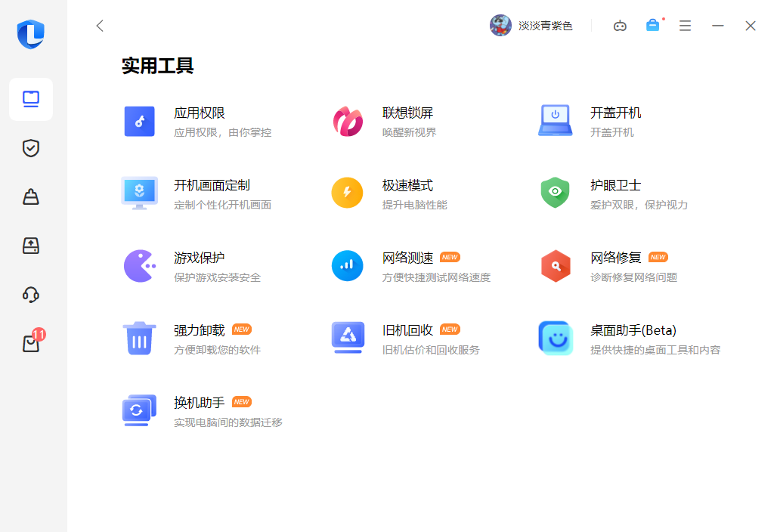Click the 唤醒新视界 description
Viewport: 777px width, 532px height.
click(410, 132)
